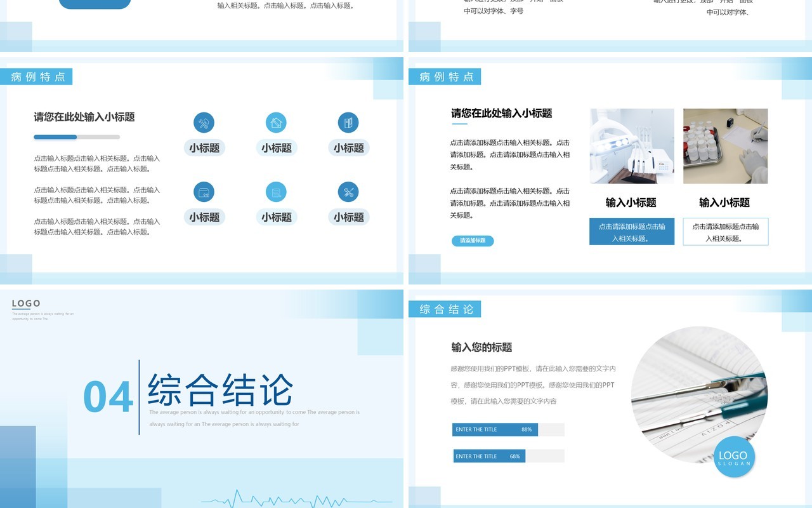This screenshot has height=508, width=812.
Task: Click the circular clipboard and pen photo
Action: point(699,395)
